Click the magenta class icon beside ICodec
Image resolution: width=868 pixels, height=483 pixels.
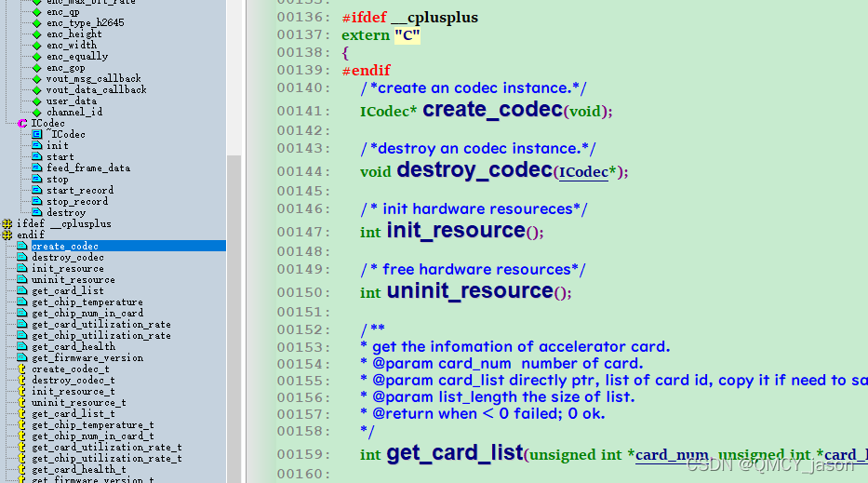click(22, 124)
